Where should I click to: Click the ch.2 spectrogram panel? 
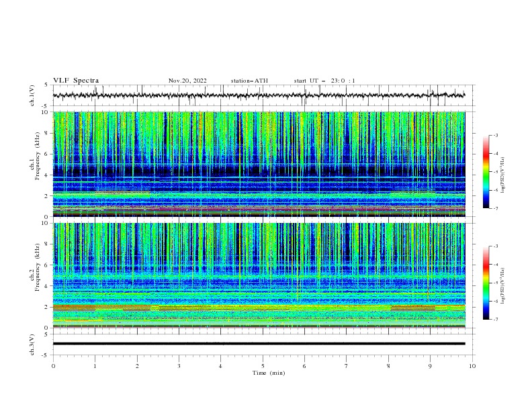tap(259, 275)
